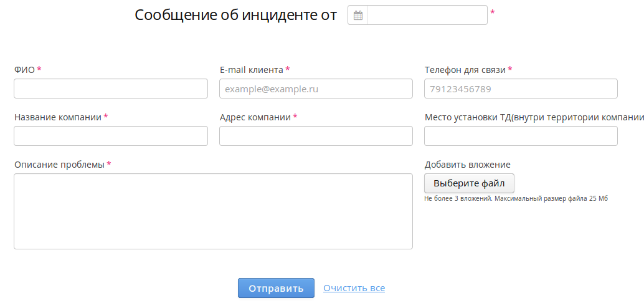Click the E-mail клиента label text
The image size is (644, 303).
tap(251, 70)
